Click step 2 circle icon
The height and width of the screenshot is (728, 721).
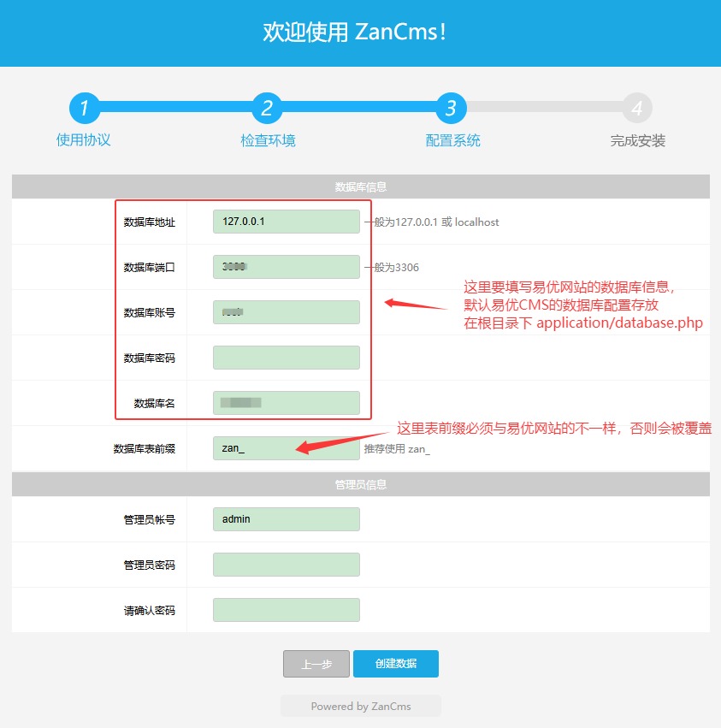coord(267,108)
